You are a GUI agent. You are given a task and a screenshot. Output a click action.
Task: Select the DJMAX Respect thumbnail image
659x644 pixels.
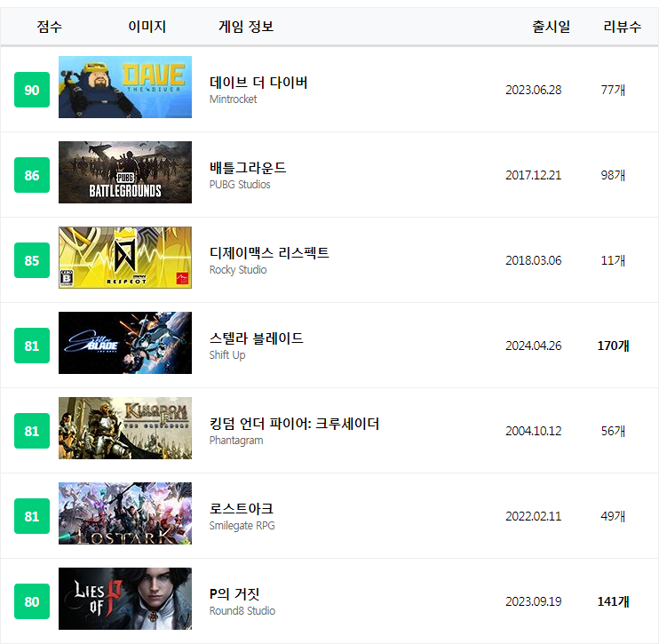pos(125,258)
